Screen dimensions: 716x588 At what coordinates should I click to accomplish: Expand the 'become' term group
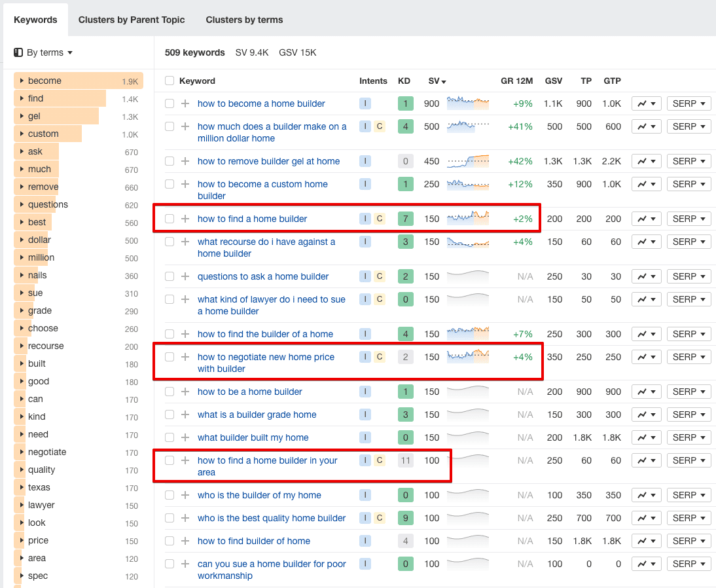[22, 81]
